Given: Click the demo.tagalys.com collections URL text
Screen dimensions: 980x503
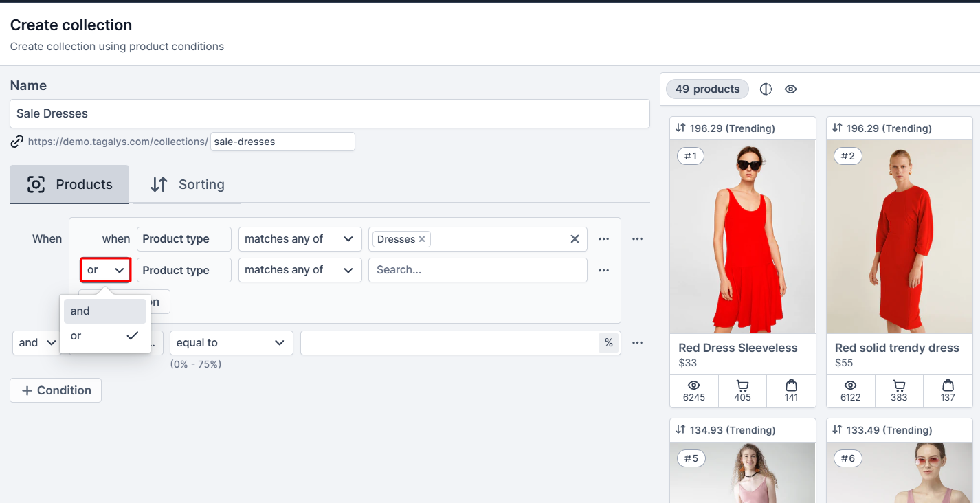Looking at the screenshot, I should pos(118,142).
